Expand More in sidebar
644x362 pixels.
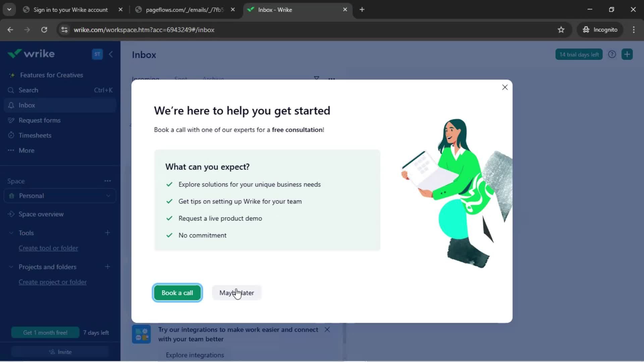[60, 150]
